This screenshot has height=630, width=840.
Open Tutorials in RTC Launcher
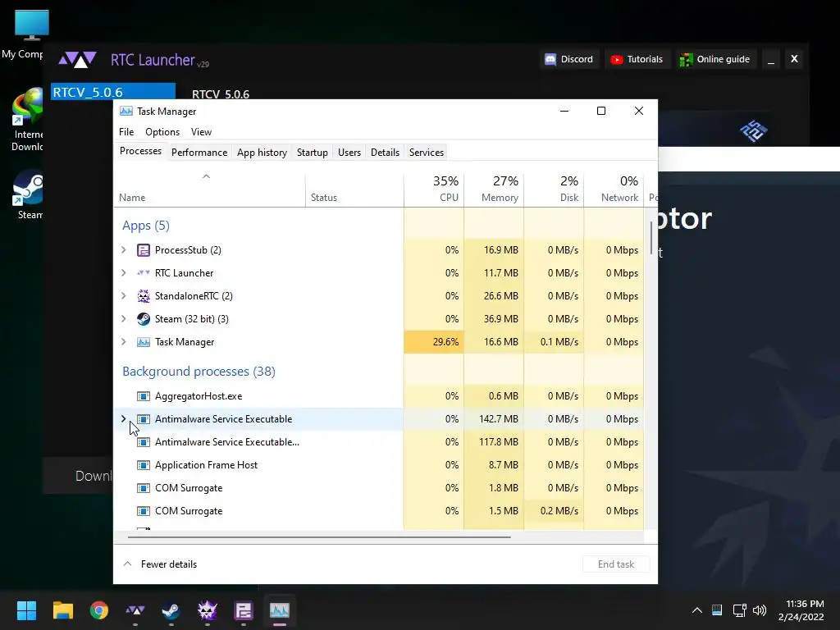point(637,59)
